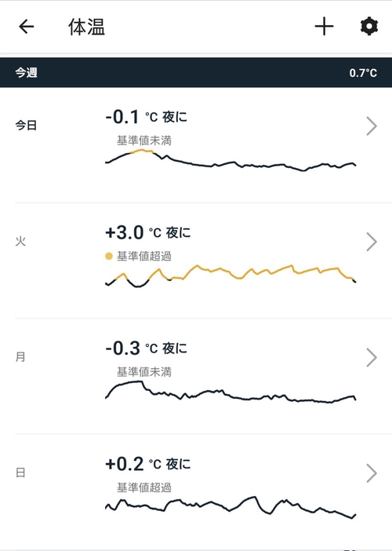This screenshot has height=551, width=392.
Task: Click the +0.2 °C 夜に reading
Action: [x=147, y=464]
